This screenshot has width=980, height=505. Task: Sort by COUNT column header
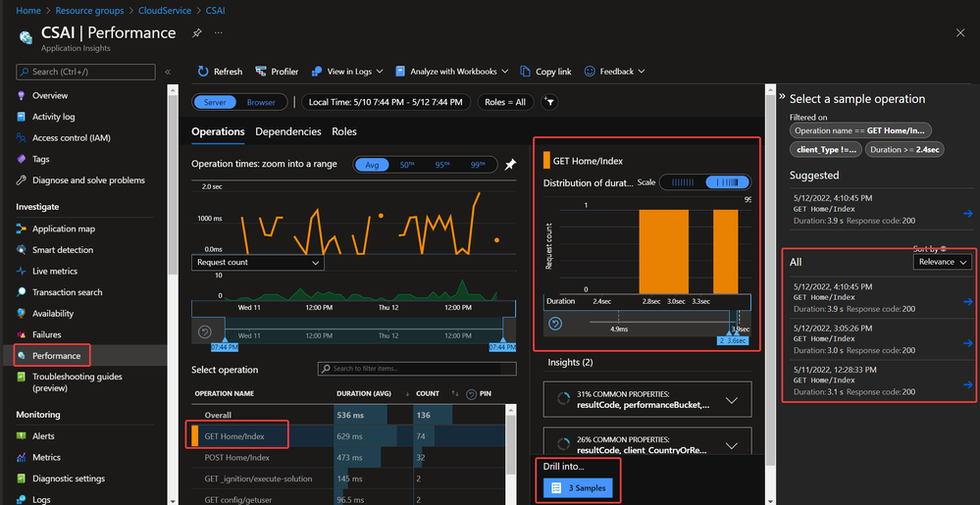427,394
